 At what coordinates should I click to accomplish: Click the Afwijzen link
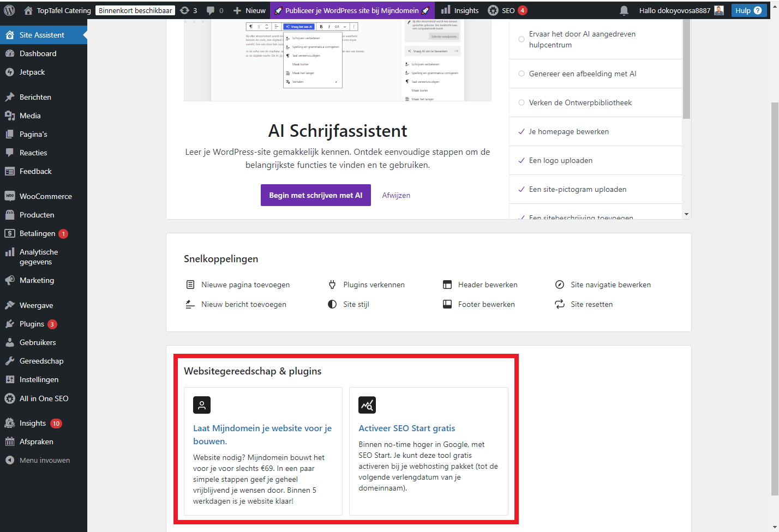pyautogui.click(x=396, y=195)
